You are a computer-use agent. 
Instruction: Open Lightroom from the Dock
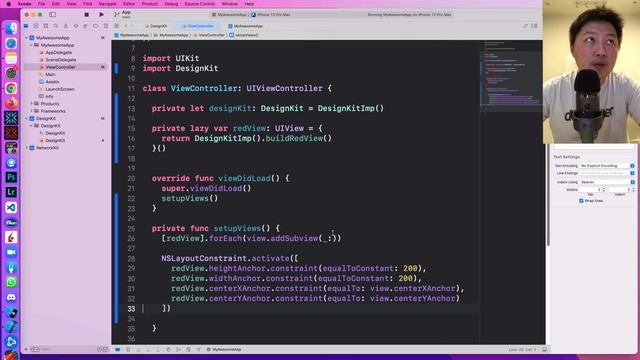(11, 192)
